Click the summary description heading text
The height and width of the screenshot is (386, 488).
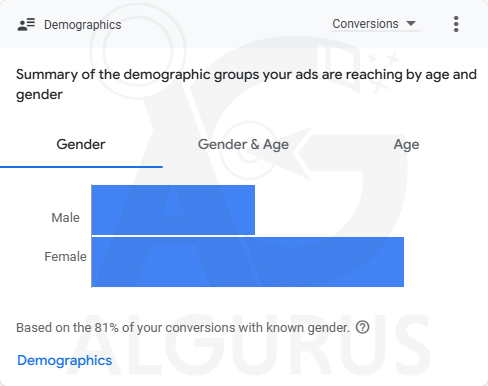246,84
